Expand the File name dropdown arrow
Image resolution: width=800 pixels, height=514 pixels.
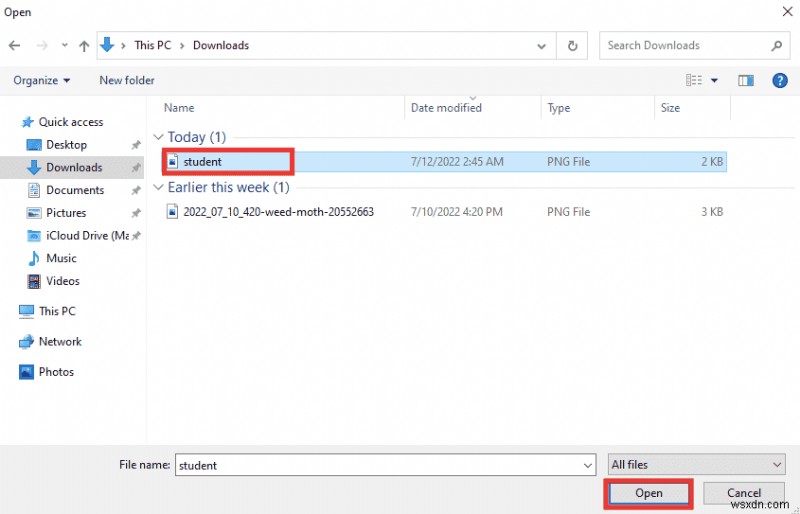click(588, 465)
